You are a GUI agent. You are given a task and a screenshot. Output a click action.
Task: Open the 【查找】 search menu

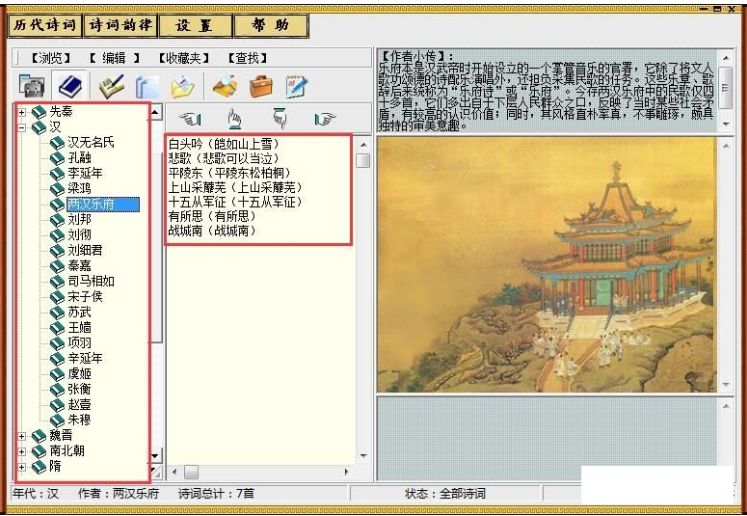(x=248, y=58)
